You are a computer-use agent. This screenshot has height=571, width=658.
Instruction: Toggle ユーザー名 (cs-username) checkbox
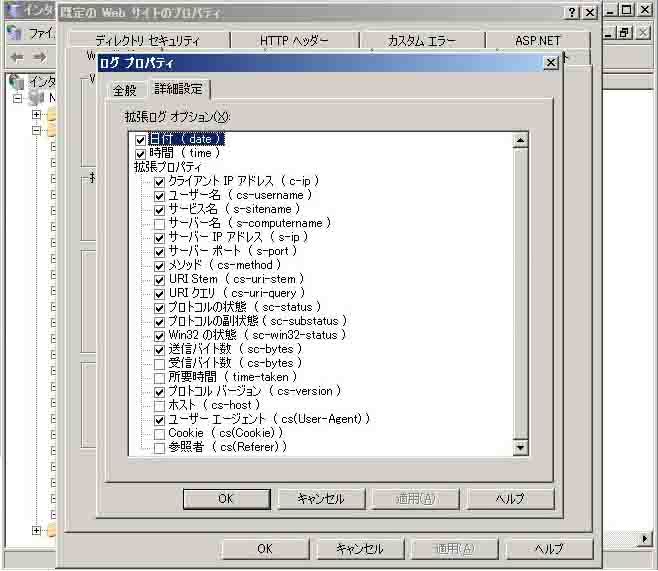coord(159,196)
